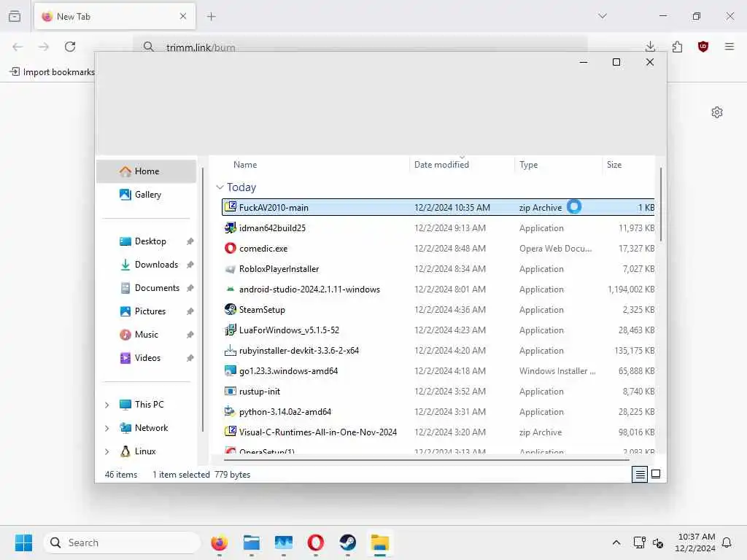This screenshot has height=560, width=747.
Task: Close the New Tab tab
Action: (x=183, y=16)
